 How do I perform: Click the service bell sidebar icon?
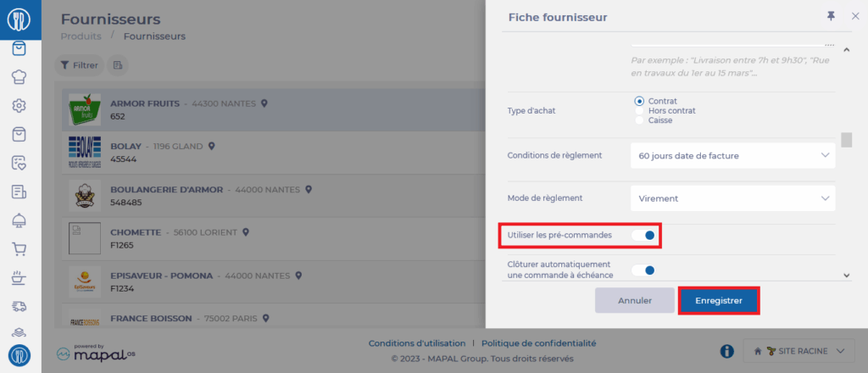(19, 220)
